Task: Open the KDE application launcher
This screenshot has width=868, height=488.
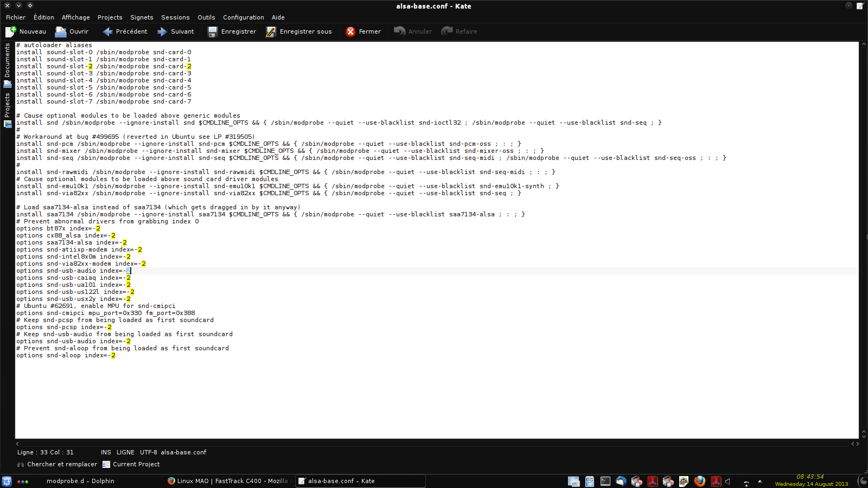Action: (7, 481)
